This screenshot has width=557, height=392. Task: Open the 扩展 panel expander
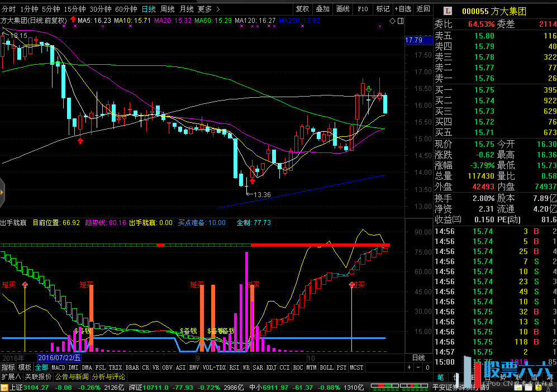click(x=11, y=377)
